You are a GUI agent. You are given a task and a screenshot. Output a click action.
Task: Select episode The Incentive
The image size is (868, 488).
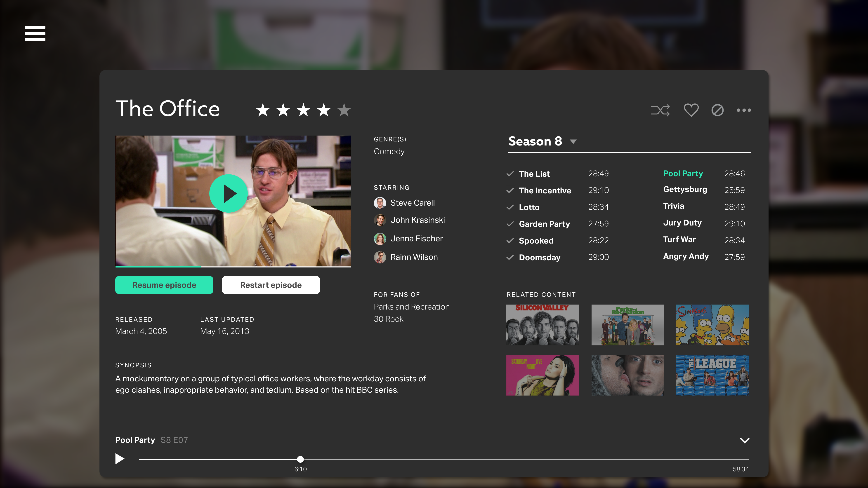click(x=545, y=191)
